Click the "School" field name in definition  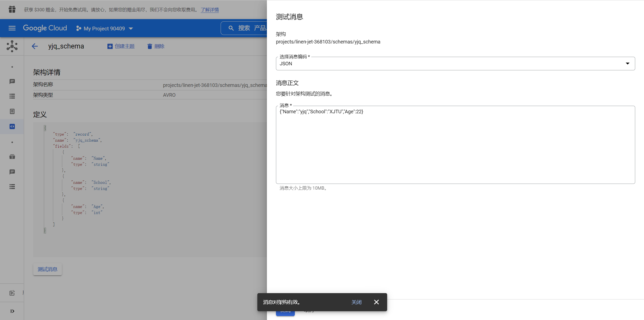click(101, 183)
